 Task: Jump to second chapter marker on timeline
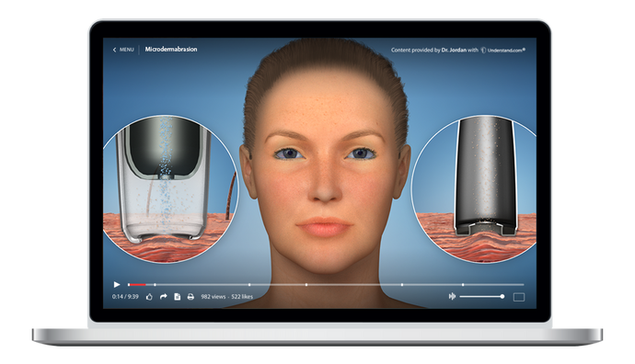point(249,285)
